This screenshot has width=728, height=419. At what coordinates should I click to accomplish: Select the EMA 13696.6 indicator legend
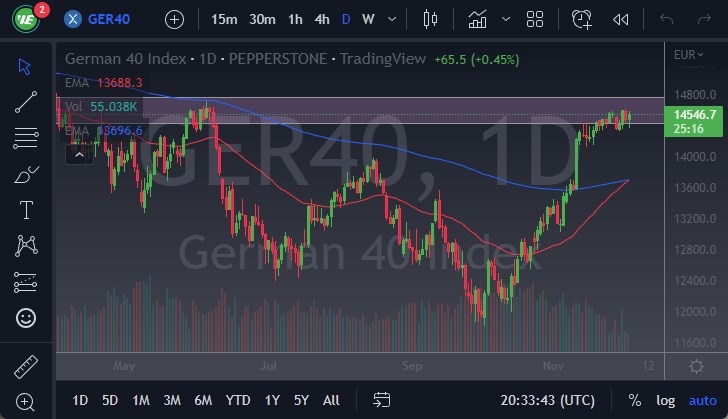(x=104, y=131)
